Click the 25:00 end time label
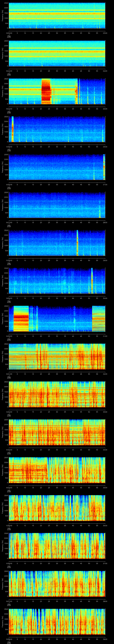 105,109
